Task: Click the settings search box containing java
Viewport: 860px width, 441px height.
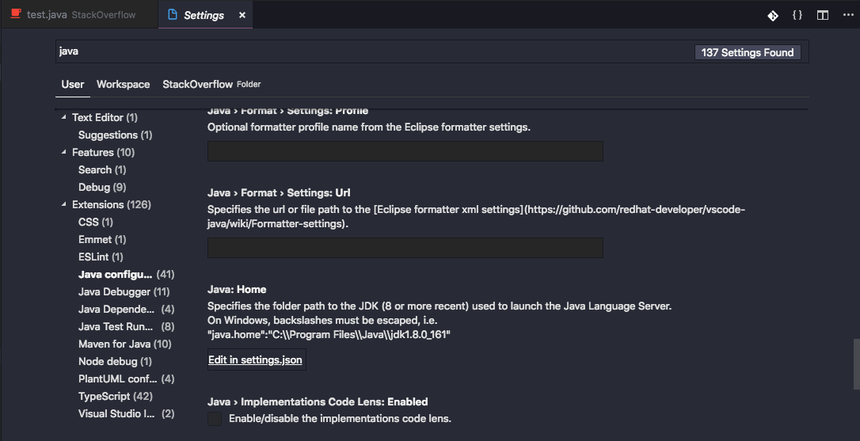Action: point(370,51)
